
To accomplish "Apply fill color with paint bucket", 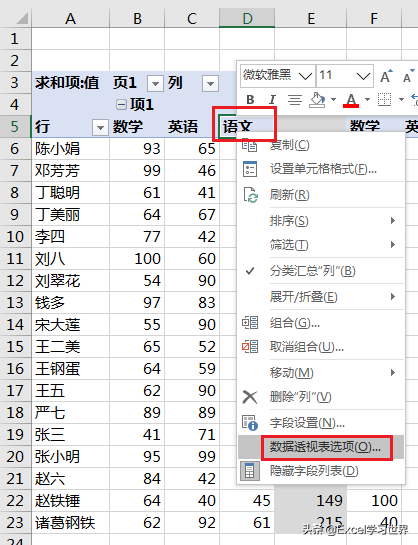I will pyautogui.click(x=317, y=100).
